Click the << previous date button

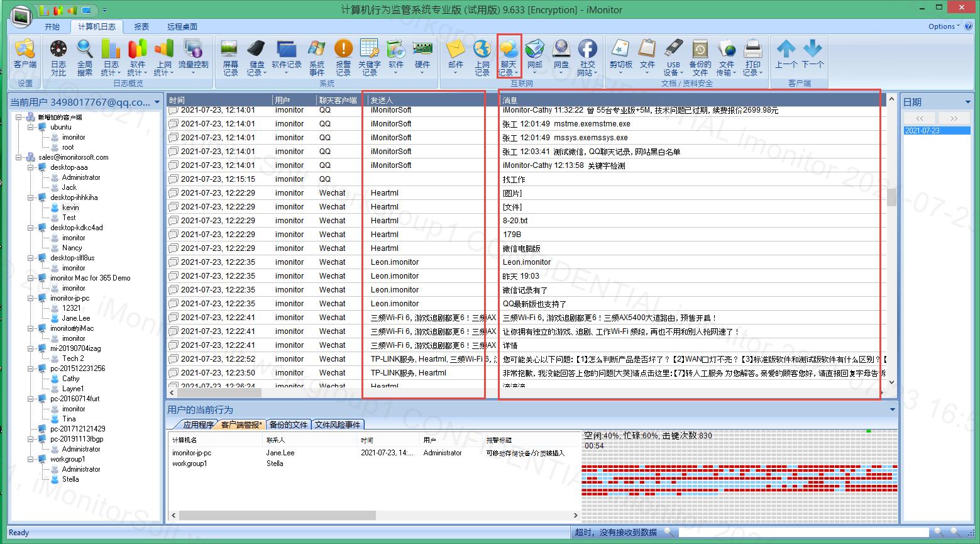tap(920, 118)
